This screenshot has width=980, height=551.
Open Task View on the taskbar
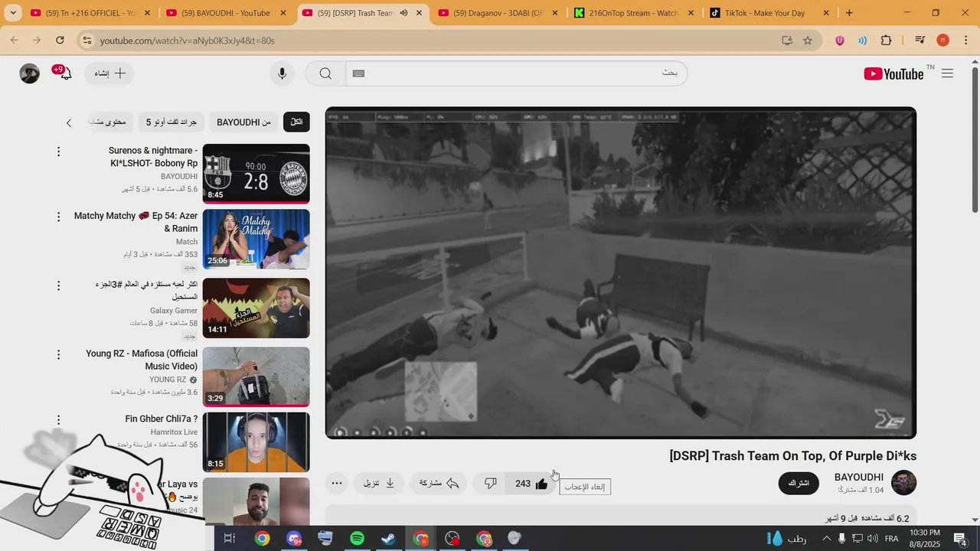[x=229, y=539]
